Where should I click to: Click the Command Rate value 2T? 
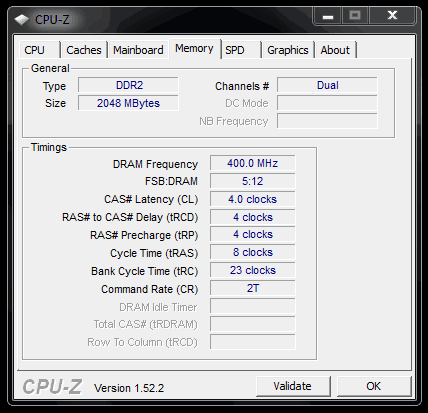pos(253,288)
